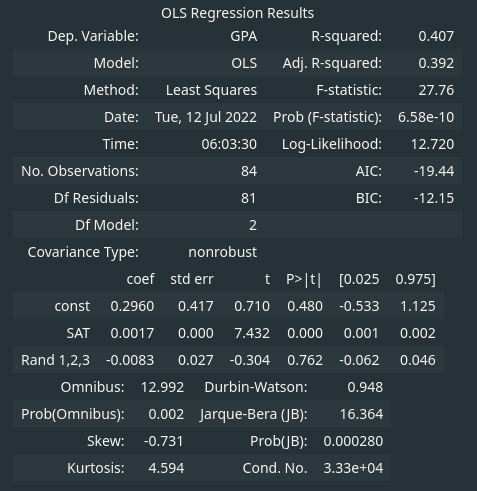Select the AIC value -19.44

click(434, 171)
